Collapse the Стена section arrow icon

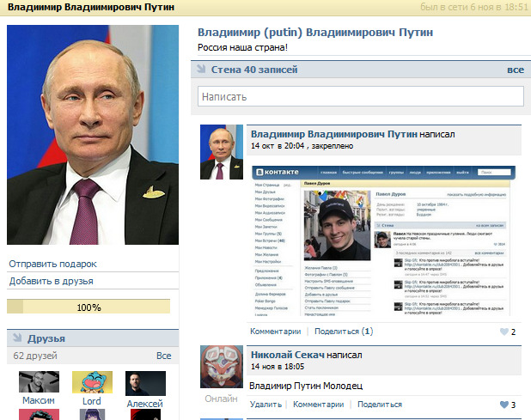pos(202,69)
